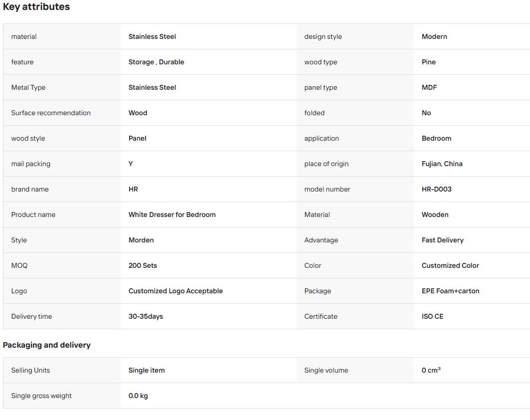530x420 pixels.
Task: Click the Packaging and delivery heading
Action: [x=47, y=345]
